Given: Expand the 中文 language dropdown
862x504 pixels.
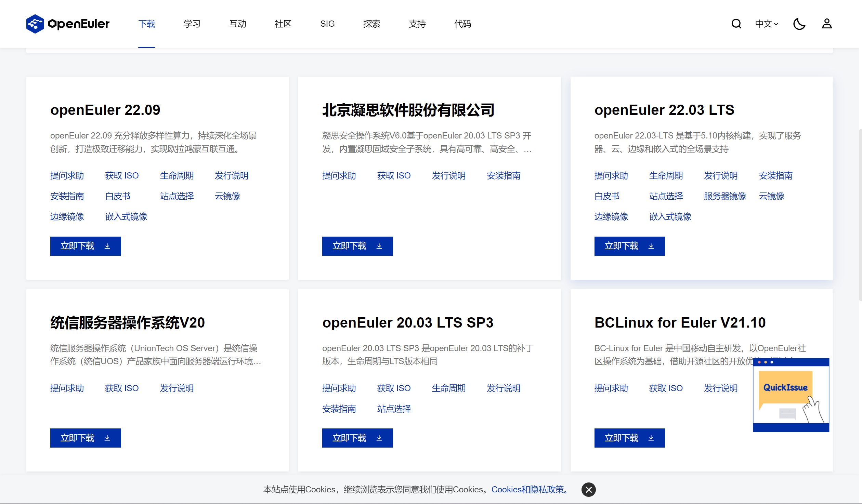Looking at the screenshot, I should coord(767,24).
